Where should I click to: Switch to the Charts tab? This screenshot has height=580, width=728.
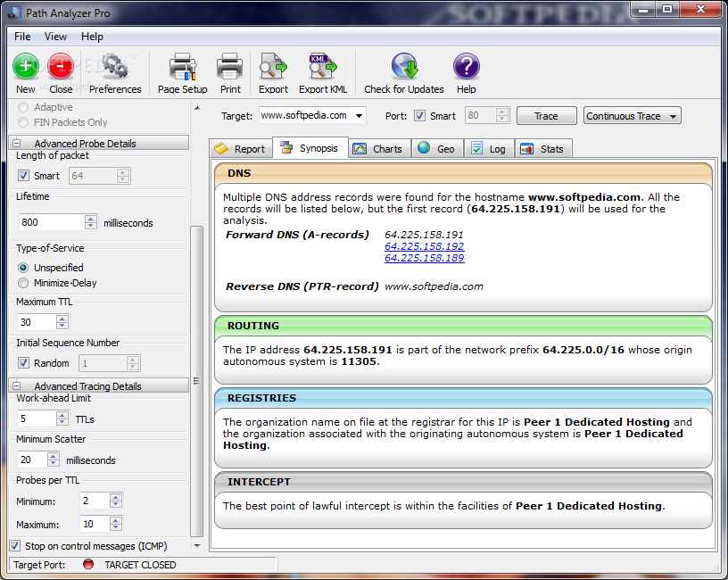tap(380, 149)
